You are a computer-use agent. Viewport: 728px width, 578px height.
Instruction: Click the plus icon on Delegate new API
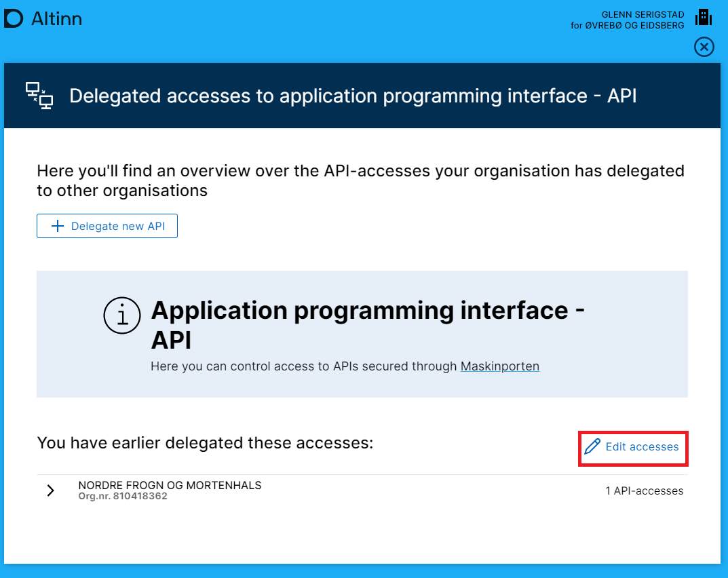click(58, 227)
